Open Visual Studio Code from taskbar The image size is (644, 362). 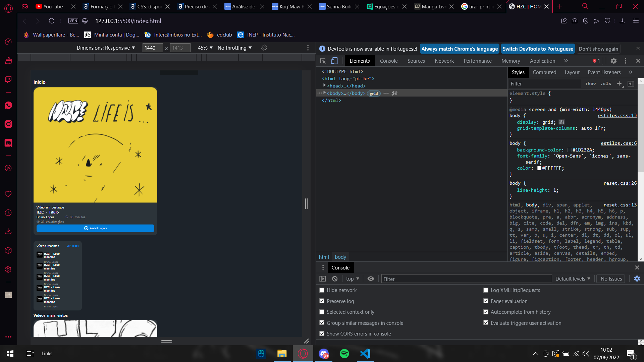click(365, 354)
